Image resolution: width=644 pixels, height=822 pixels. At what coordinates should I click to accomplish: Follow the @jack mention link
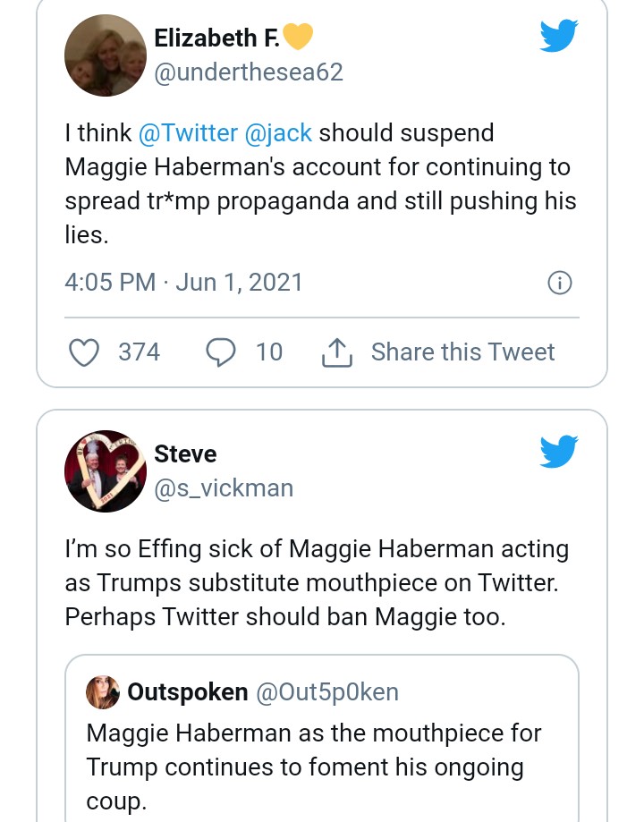coord(278,133)
